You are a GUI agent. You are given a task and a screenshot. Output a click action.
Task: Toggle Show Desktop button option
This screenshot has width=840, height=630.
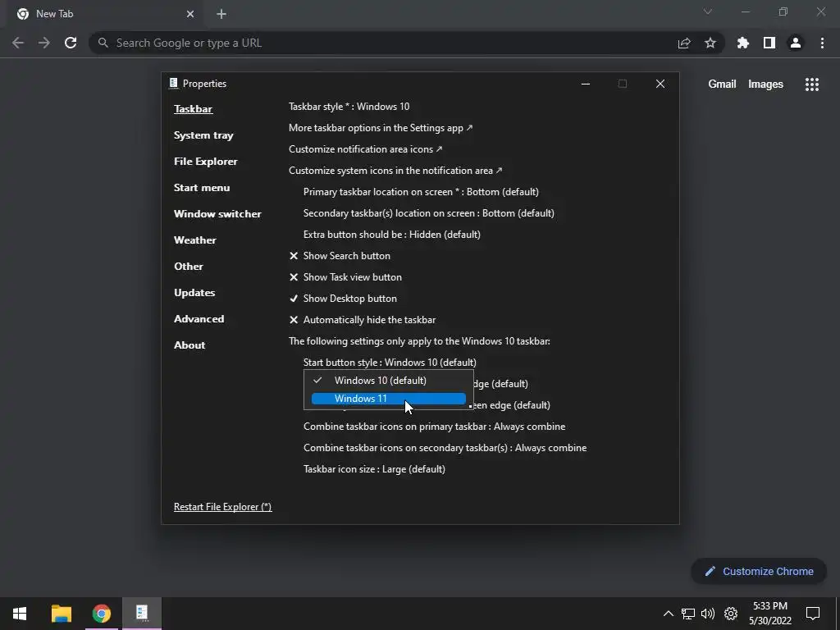[x=343, y=299]
